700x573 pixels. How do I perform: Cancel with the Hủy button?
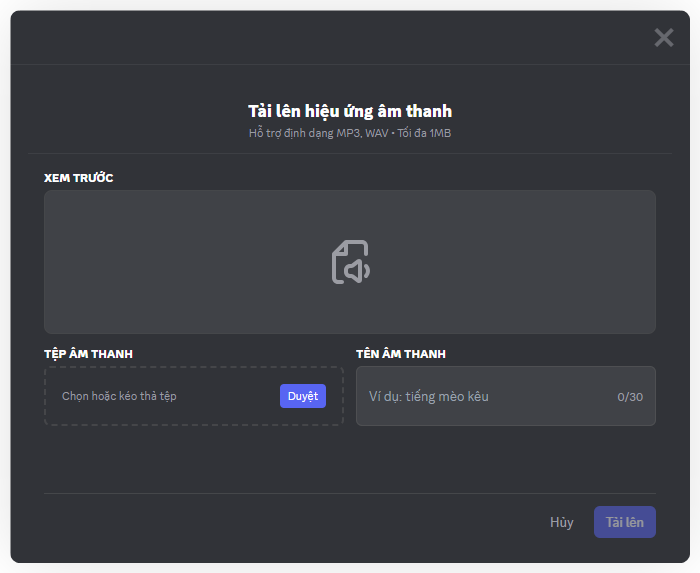[561, 522]
